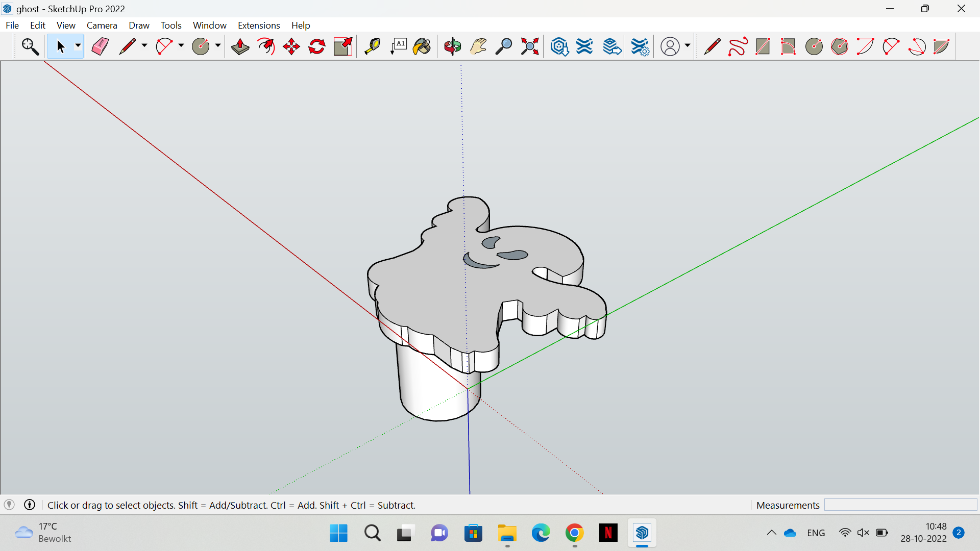
Task: Select the Rotate tool
Action: 316,46
